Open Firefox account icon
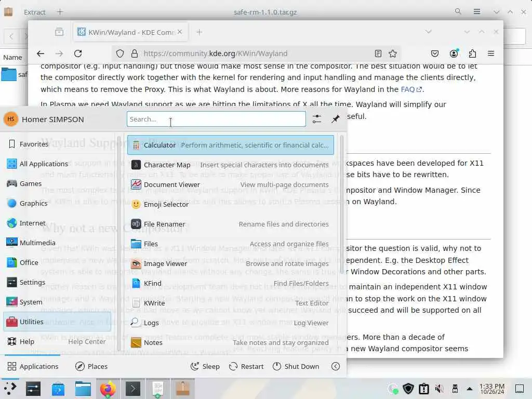Viewport: 532px width, 399px height. tap(454, 54)
